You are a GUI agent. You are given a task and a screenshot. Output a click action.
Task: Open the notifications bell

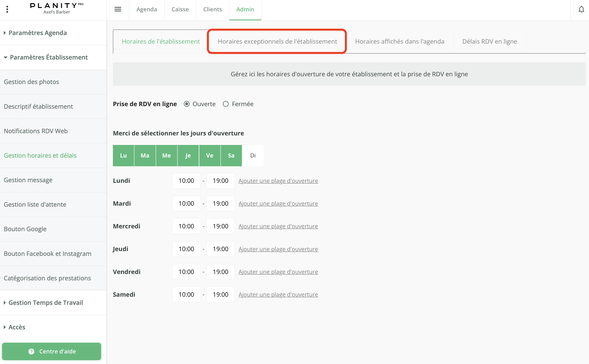pyautogui.click(x=581, y=9)
